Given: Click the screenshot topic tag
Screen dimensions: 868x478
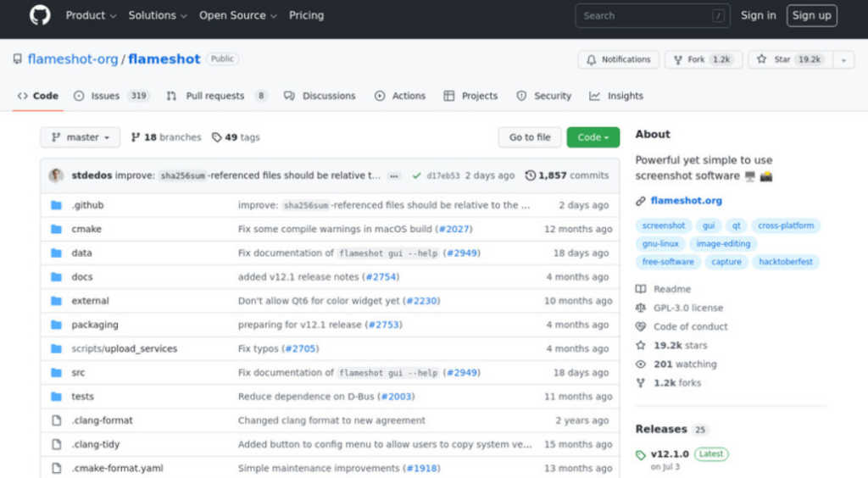Looking at the screenshot, I should pyautogui.click(x=663, y=225).
